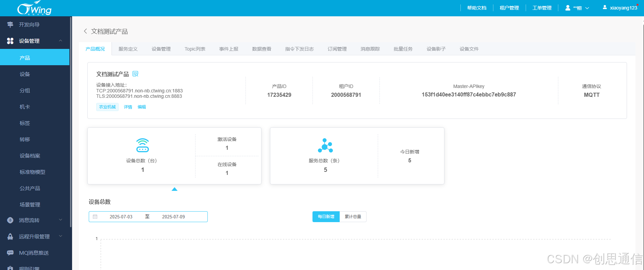Click the xiaoyang123 account icon
The width and height of the screenshot is (644, 270).
tap(605, 7)
